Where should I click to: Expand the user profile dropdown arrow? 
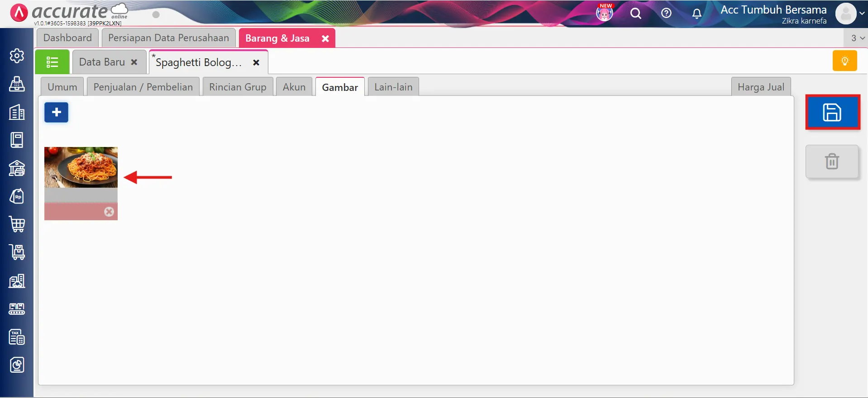click(x=862, y=14)
